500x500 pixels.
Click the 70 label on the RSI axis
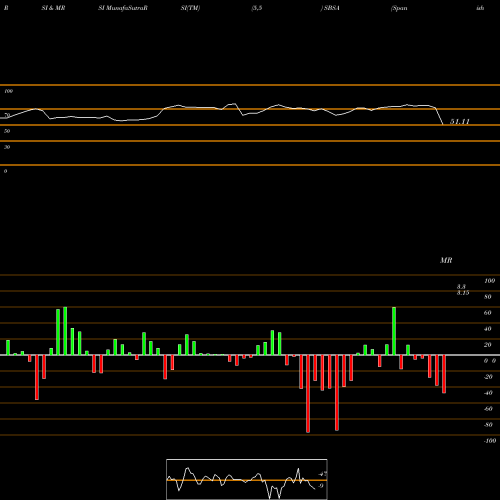[7, 115]
